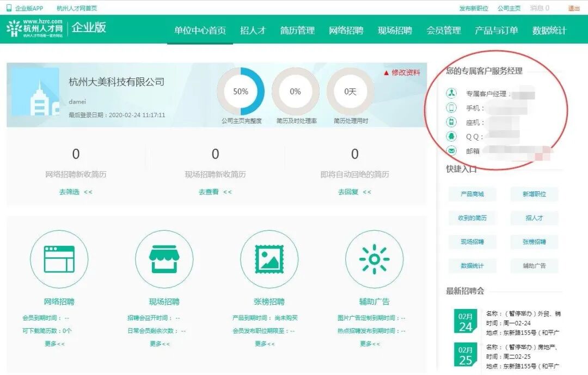Click the 张榜招聘 picture stamp icon
Image resolution: width=588 pixels, height=375 pixels.
(269, 259)
